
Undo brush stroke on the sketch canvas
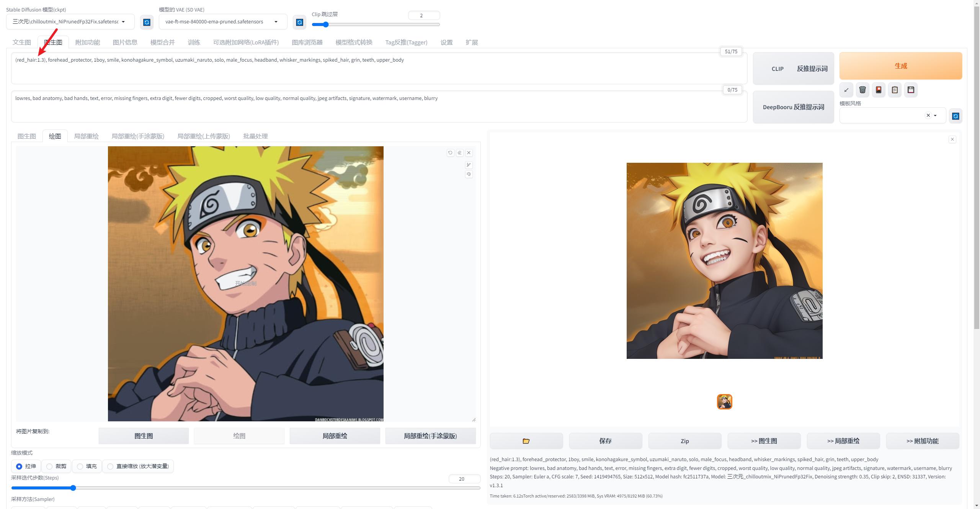pyautogui.click(x=450, y=152)
